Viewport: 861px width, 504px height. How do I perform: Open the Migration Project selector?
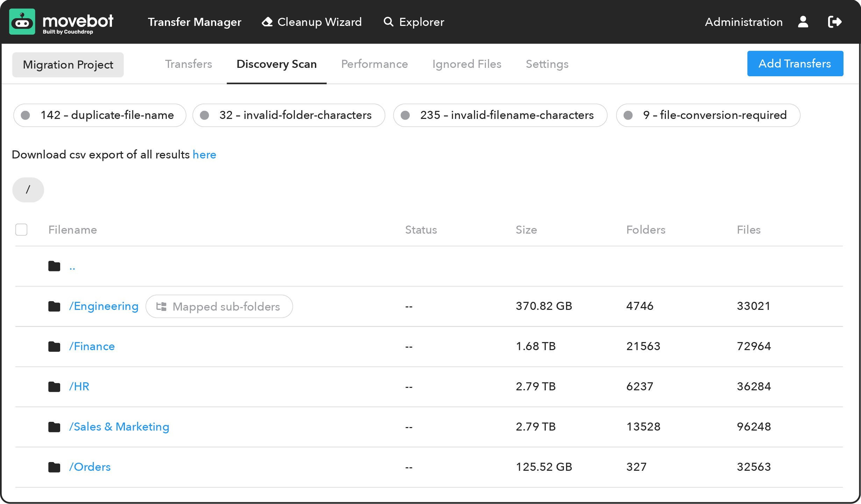(x=68, y=65)
